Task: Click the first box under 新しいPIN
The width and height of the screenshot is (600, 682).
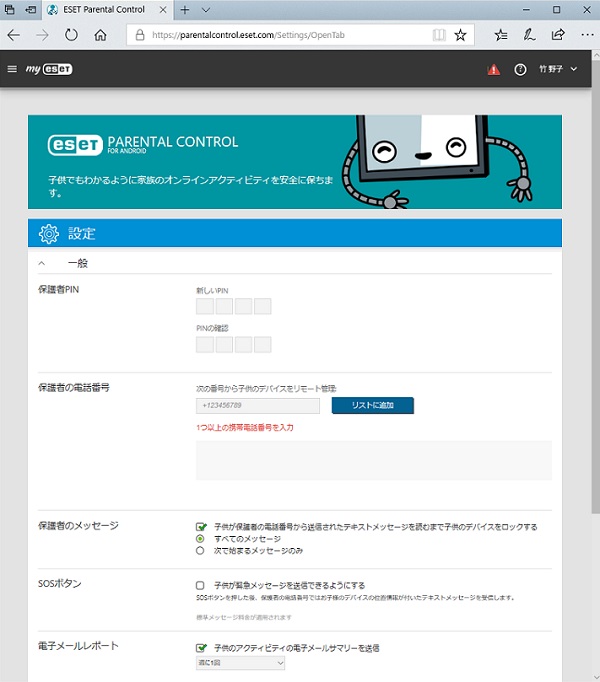Action: [205, 306]
